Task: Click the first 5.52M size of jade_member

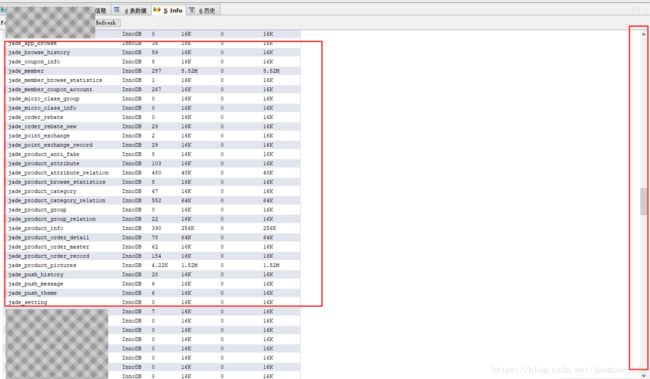Action: (x=189, y=71)
